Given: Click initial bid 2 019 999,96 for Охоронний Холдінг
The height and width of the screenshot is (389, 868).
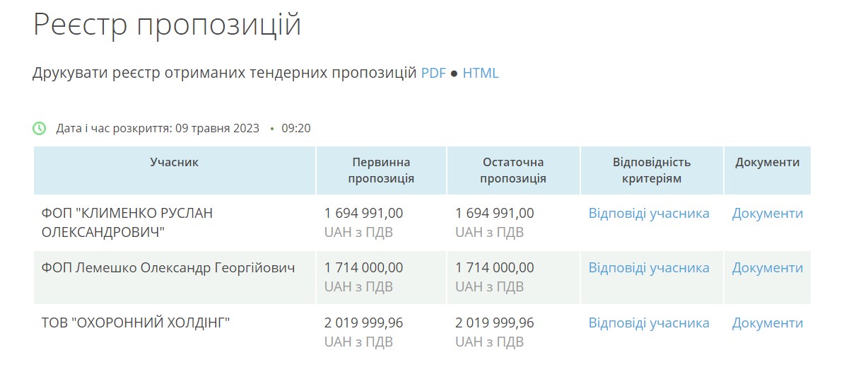Looking at the screenshot, I should (x=364, y=323).
